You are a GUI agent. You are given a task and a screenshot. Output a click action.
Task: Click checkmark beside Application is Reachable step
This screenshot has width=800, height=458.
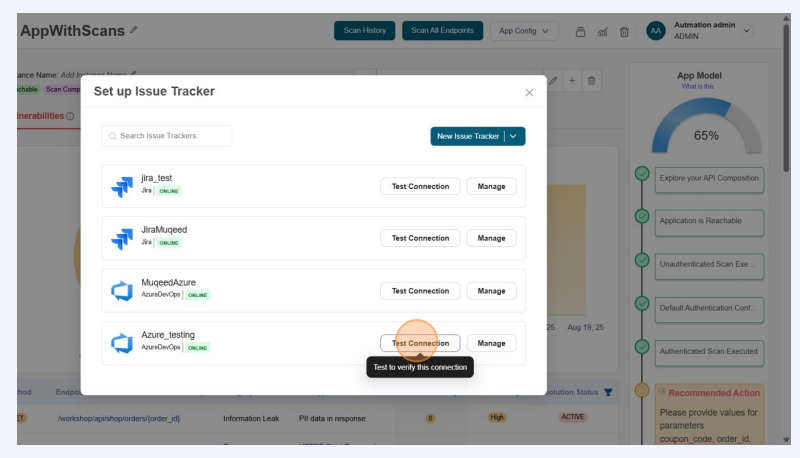coord(642,217)
